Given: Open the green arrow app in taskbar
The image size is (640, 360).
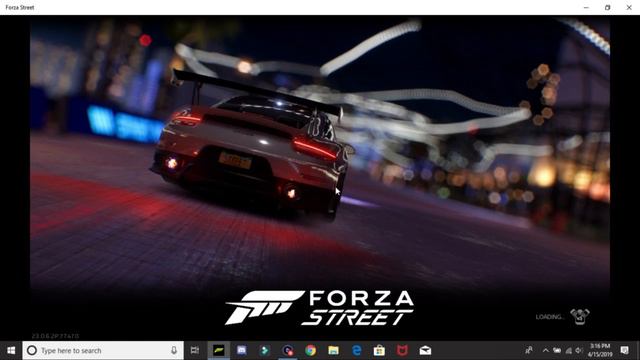Looking at the screenshot, I should pos(264,350).
